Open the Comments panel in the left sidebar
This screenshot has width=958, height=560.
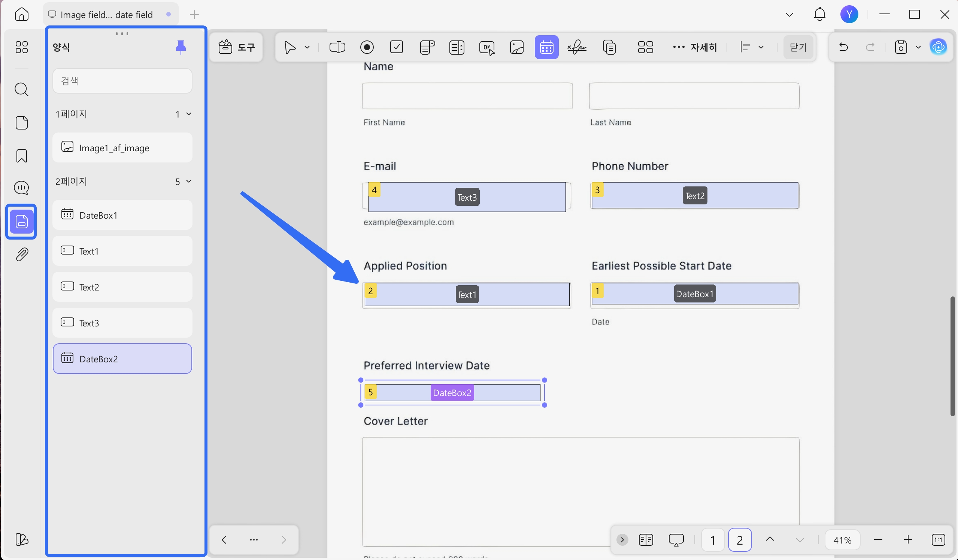coord(21,187)
